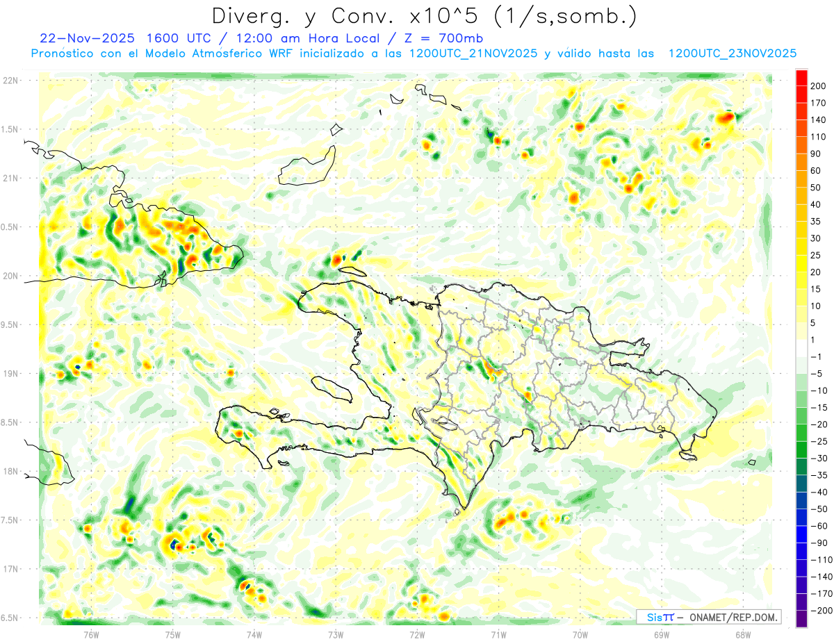Click the colorbar value '-90'
Viewport: 834px width, 644px height.
click(819, 543)
